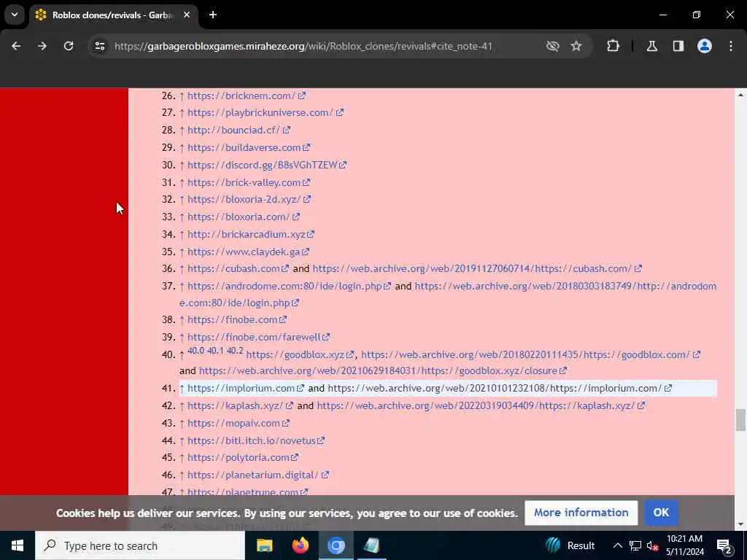Click the muted volume tray icon
Viewport: 747px width, 560px height.
click(653, 545)
